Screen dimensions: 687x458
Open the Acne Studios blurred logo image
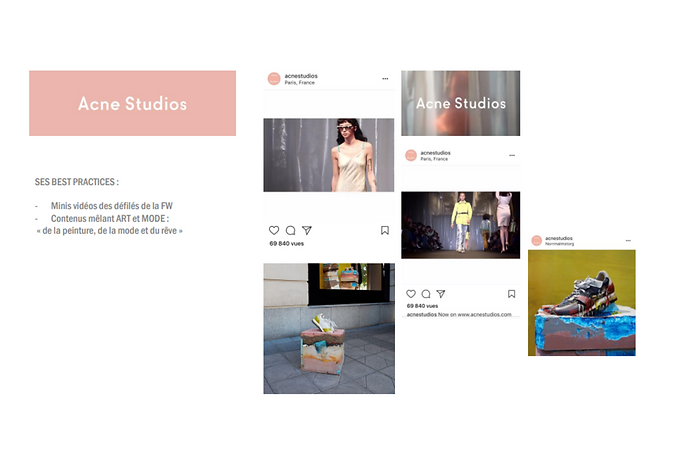pyautogui.click(x=460, y=103)
